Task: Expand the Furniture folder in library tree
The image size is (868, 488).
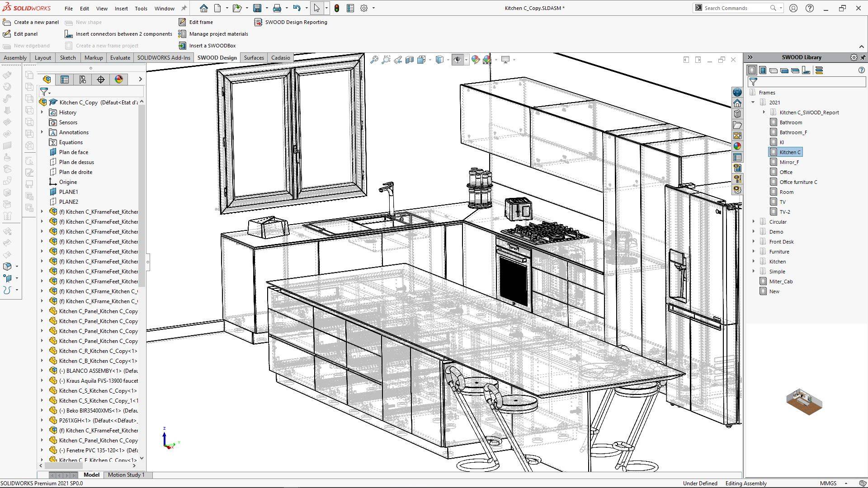Action: point(753,252)
